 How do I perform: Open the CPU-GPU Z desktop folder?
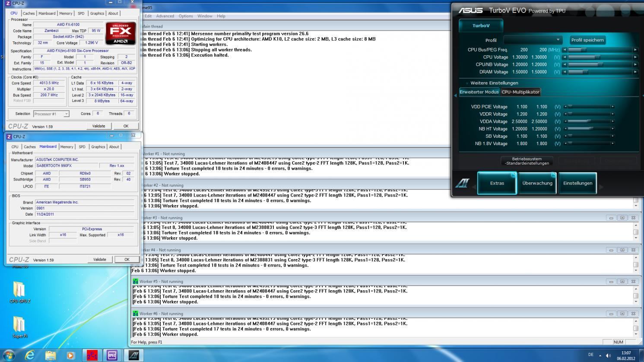point(19,292)
